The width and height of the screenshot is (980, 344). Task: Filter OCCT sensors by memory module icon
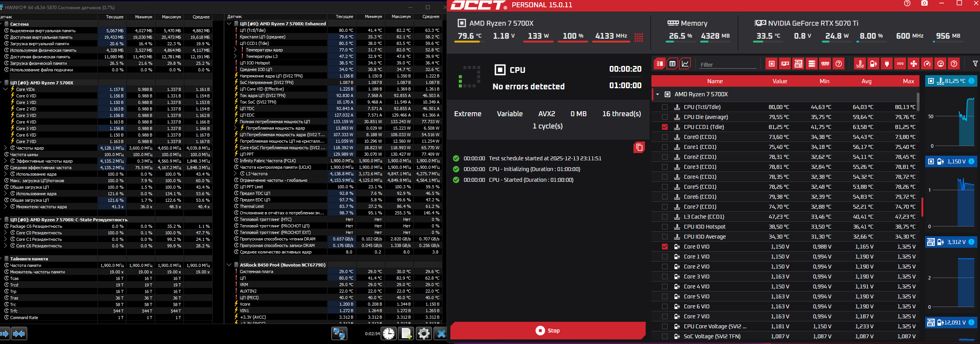pyautogui.click(x=825, y=64)
